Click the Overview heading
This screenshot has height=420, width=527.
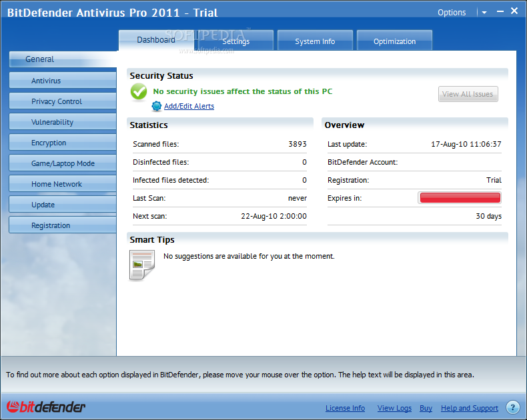pyautogui.click(x=344, y=125)
